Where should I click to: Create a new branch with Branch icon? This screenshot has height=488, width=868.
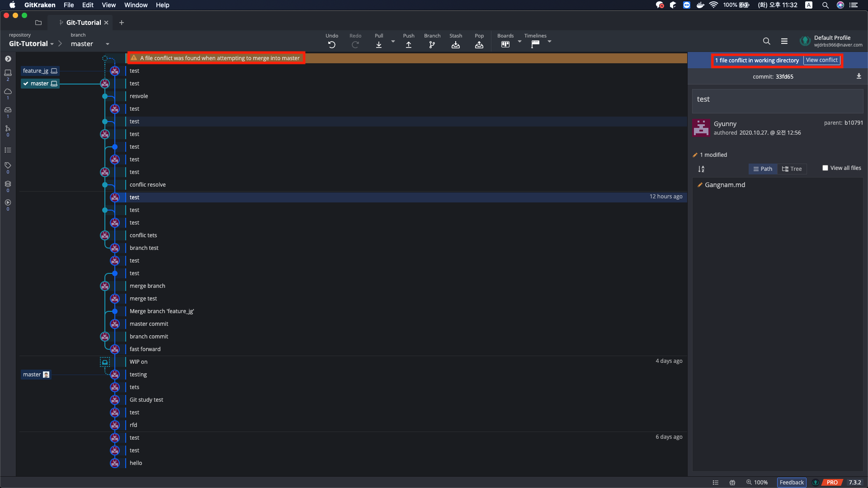(432, 44)
